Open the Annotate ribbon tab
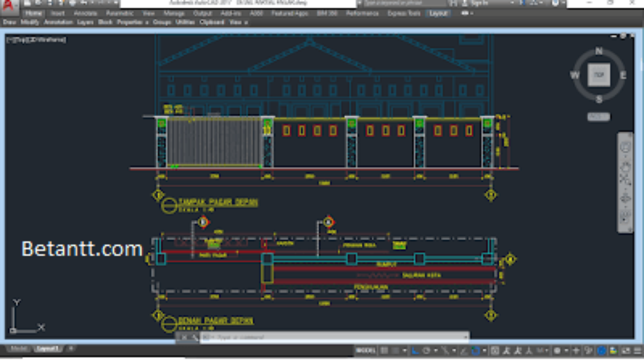Screen dimensions: 644x362 point(85,13)
